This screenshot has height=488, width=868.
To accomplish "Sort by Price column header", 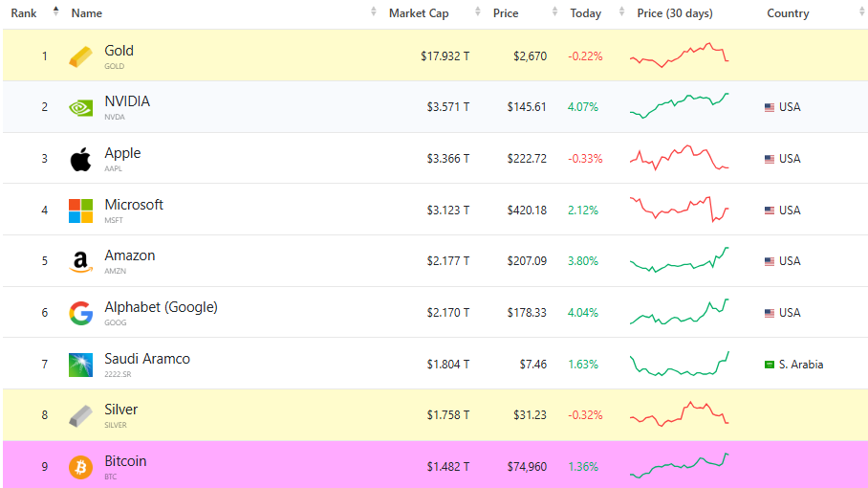I will [x=506, y=13].
